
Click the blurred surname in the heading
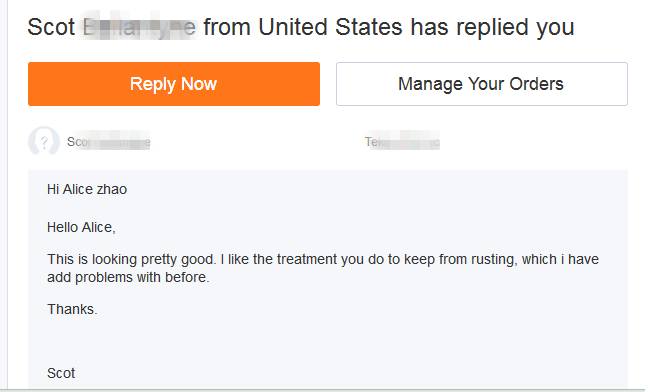(139, 28)
